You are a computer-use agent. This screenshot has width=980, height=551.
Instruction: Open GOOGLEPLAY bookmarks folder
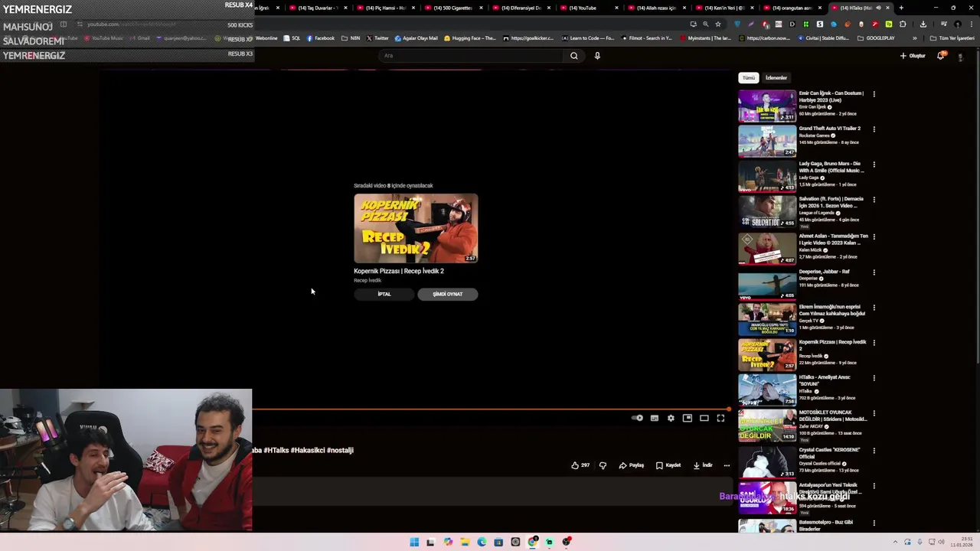(876, 38)
